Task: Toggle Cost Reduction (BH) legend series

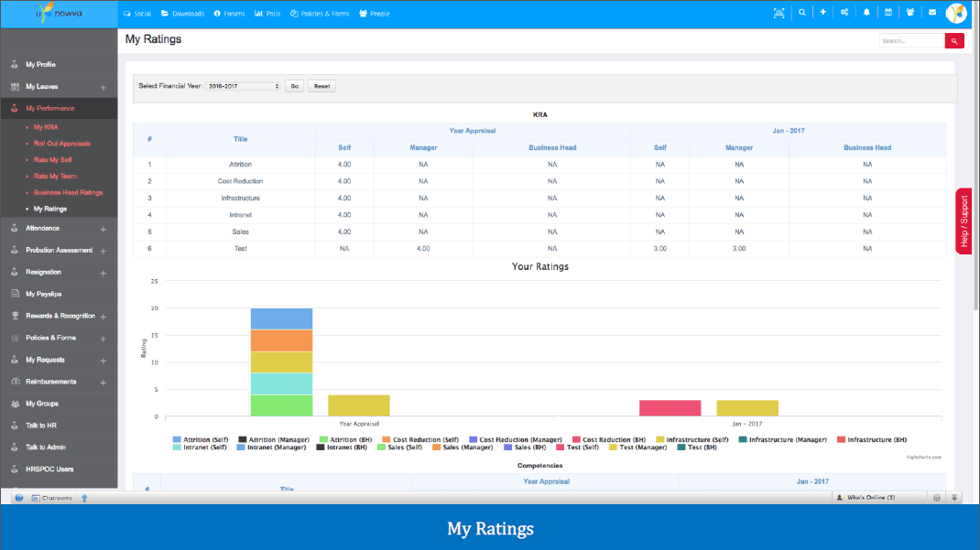Action: click(609, 439)
